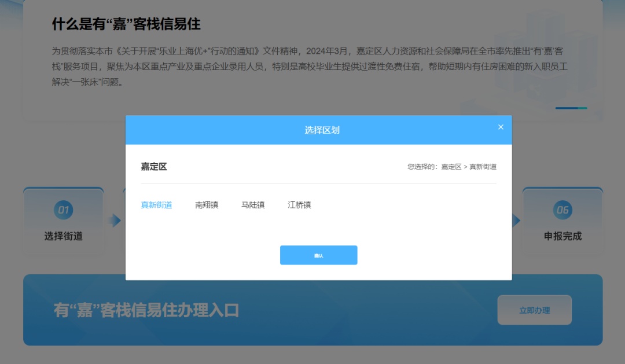Close the 选择区划 dialog with the × icon
The height and width of the screenshot is (364, 625).
(x=501, y=127)
